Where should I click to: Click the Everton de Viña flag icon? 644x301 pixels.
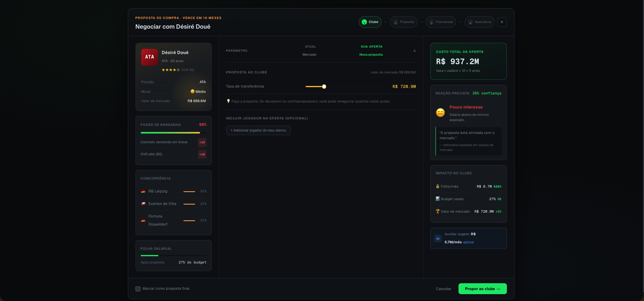tap(143, 204)
